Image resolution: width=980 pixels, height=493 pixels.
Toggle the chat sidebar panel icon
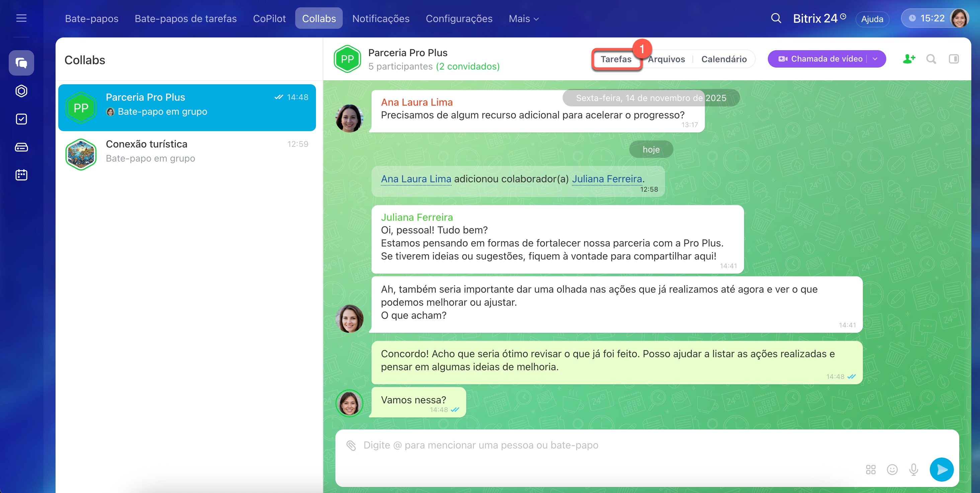pos(953,59)
